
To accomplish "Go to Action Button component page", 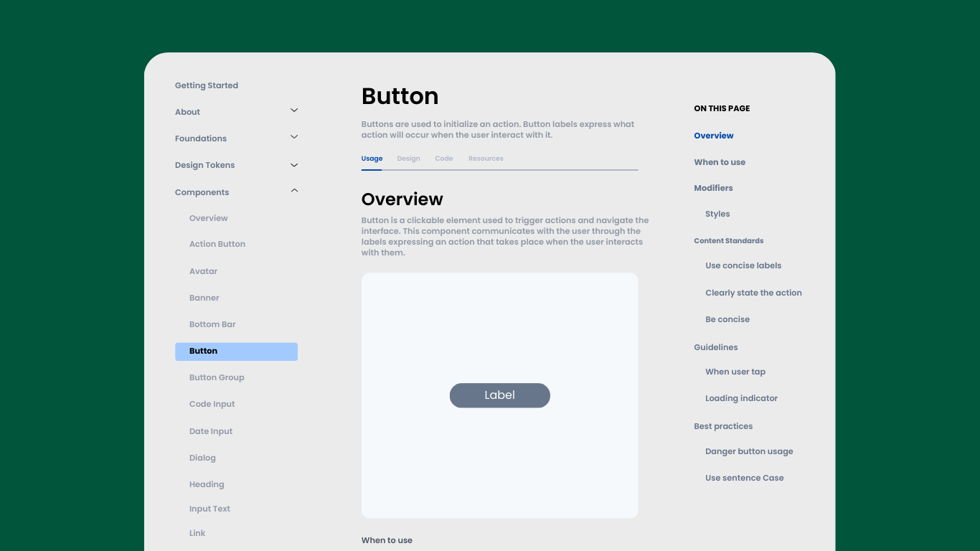I will click(x=217, y=244).
